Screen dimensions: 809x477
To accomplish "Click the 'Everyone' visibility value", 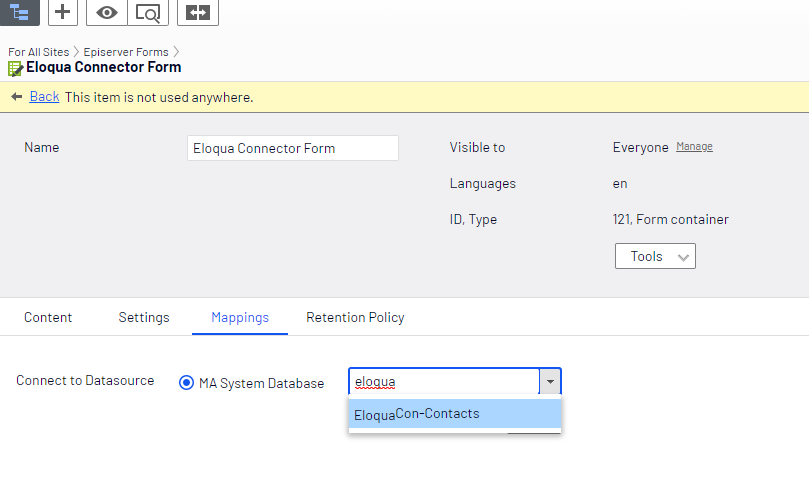I will (x=640, y=147).
